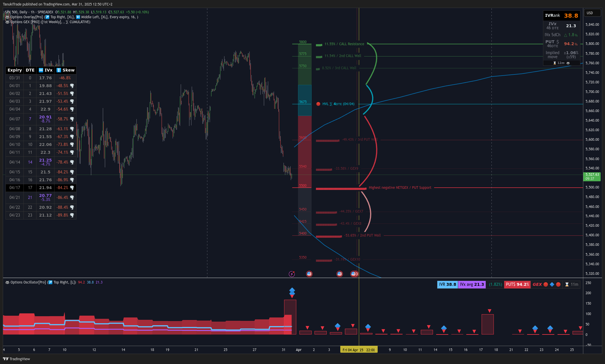This screenshot has width=605, height=364.
Task: Click the blue IVR 38.8 label
Action: pos(447,285)
